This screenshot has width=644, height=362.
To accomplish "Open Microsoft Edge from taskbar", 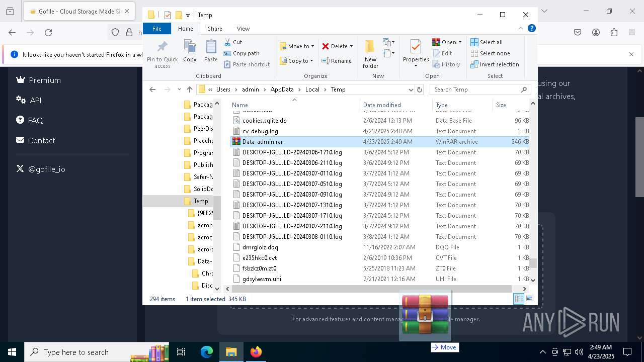I will point(207,352).
